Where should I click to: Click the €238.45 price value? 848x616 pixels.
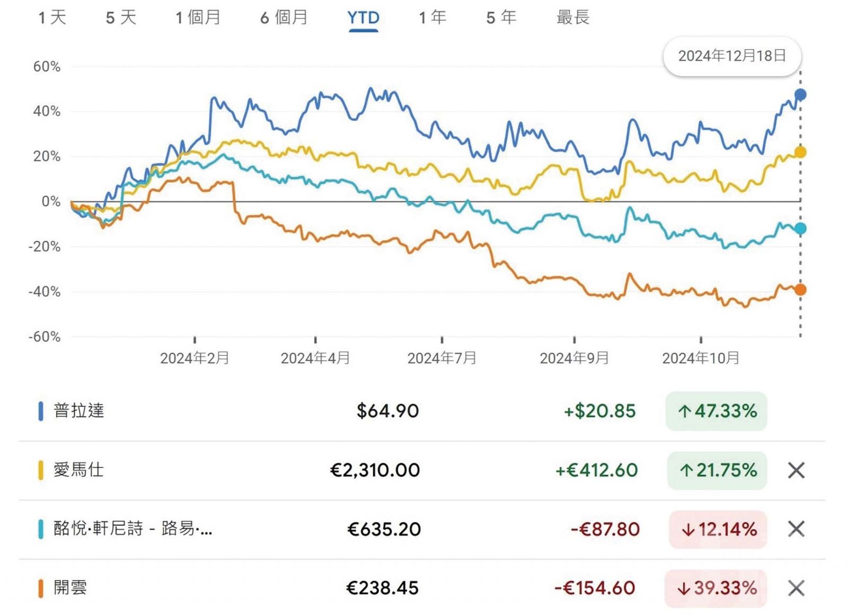[382, 588]
